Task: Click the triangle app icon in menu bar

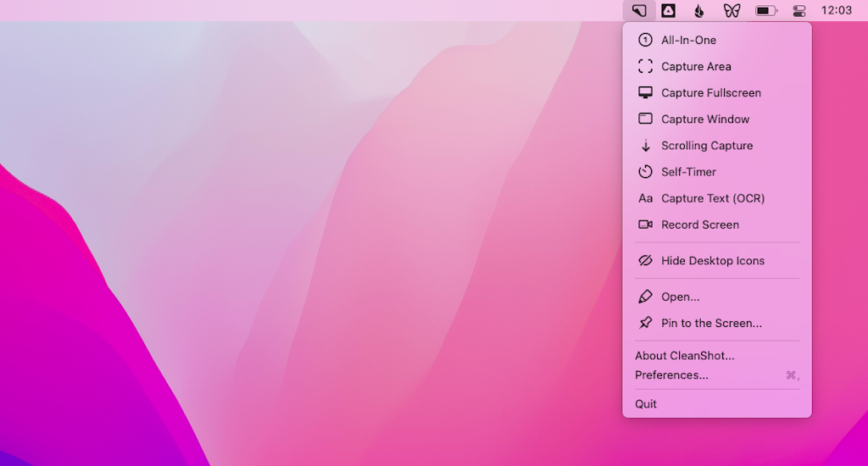Action: click(x=668, y=10)
